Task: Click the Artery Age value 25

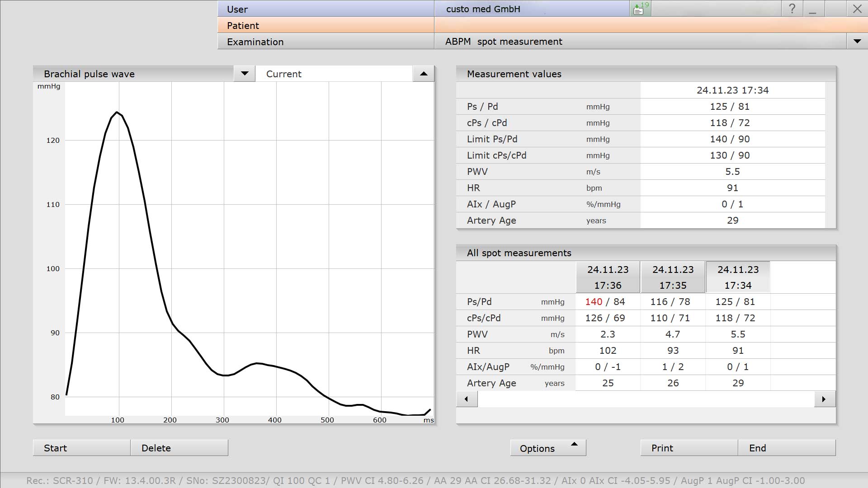Action: pyautogui.click(x=608, y=383)
